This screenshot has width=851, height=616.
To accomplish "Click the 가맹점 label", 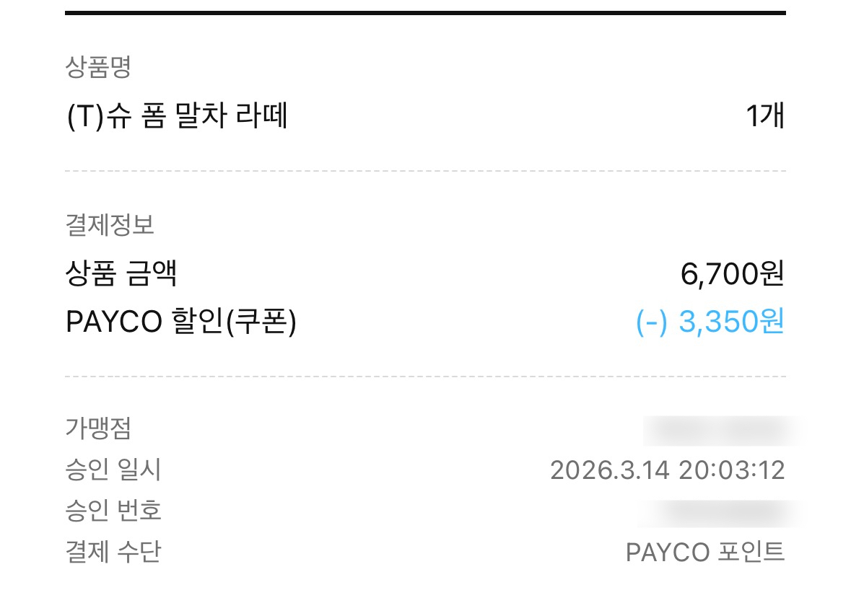I will (x=98, y=428).
